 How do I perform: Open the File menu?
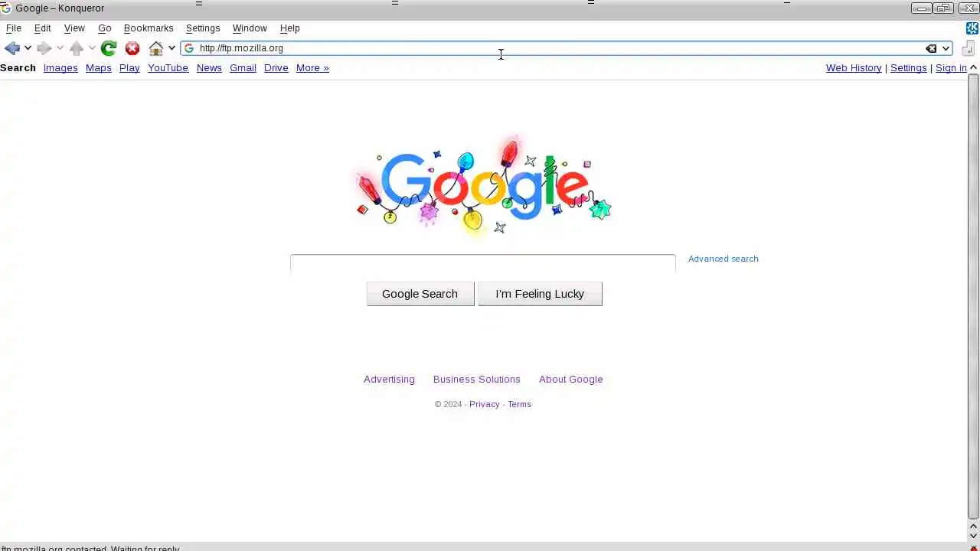coord(14,28)
